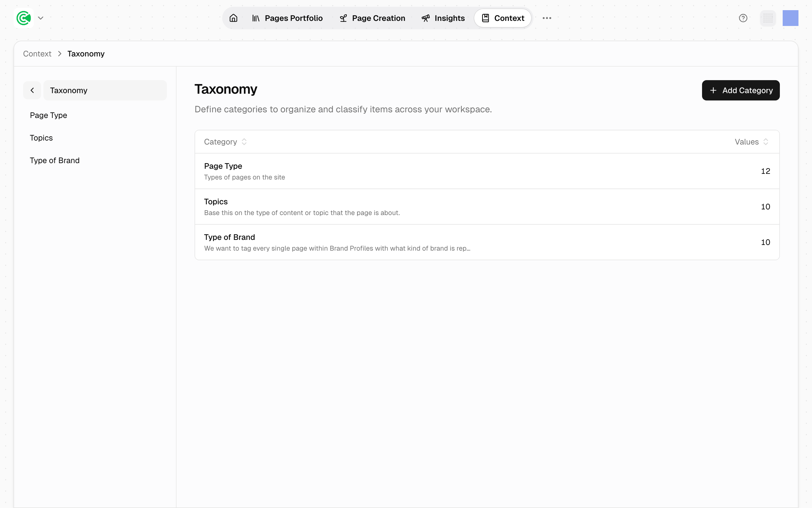Image resolution: width=812 pixels, height=508 pixels.
Task: Switch to the Insights tab
Action: [443, 18]
